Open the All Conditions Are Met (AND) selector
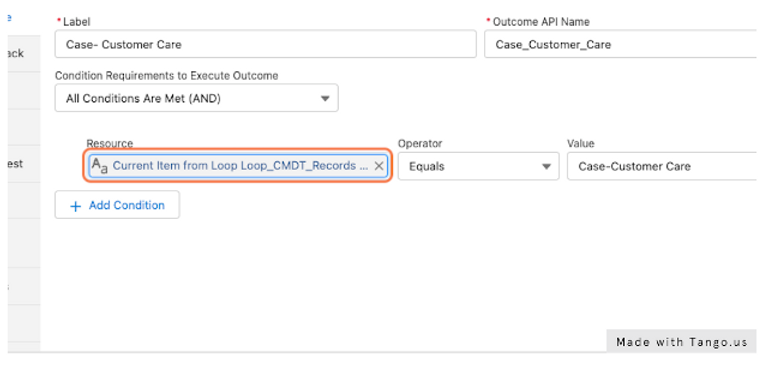 coord(196,98)
